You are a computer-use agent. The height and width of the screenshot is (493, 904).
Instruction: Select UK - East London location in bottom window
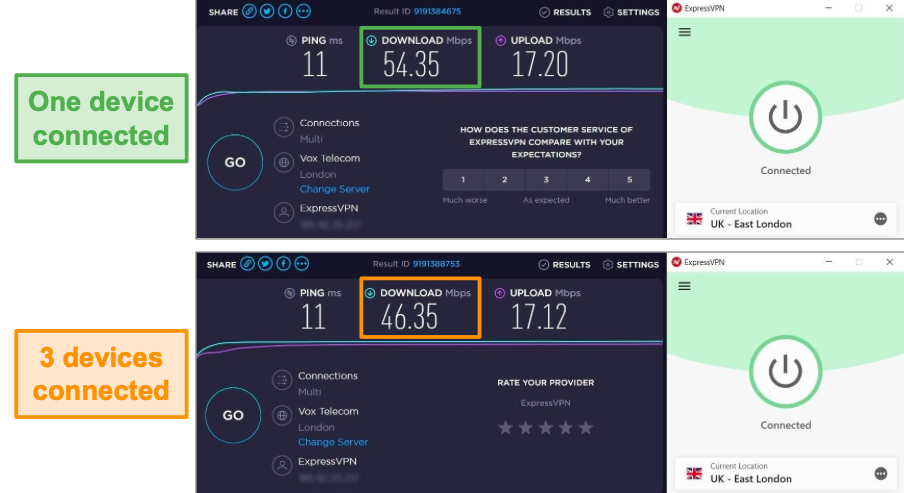pyautogui.click(x=785, y=473)
